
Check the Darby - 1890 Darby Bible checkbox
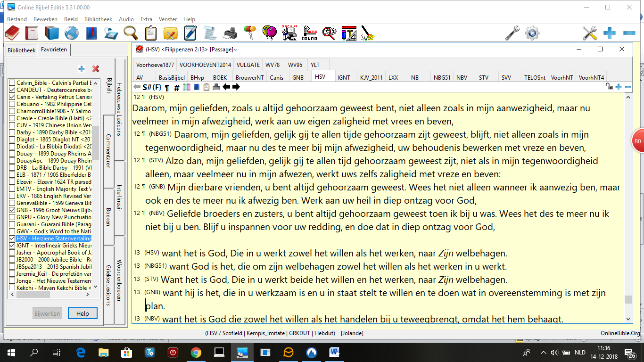click(12, 132)
